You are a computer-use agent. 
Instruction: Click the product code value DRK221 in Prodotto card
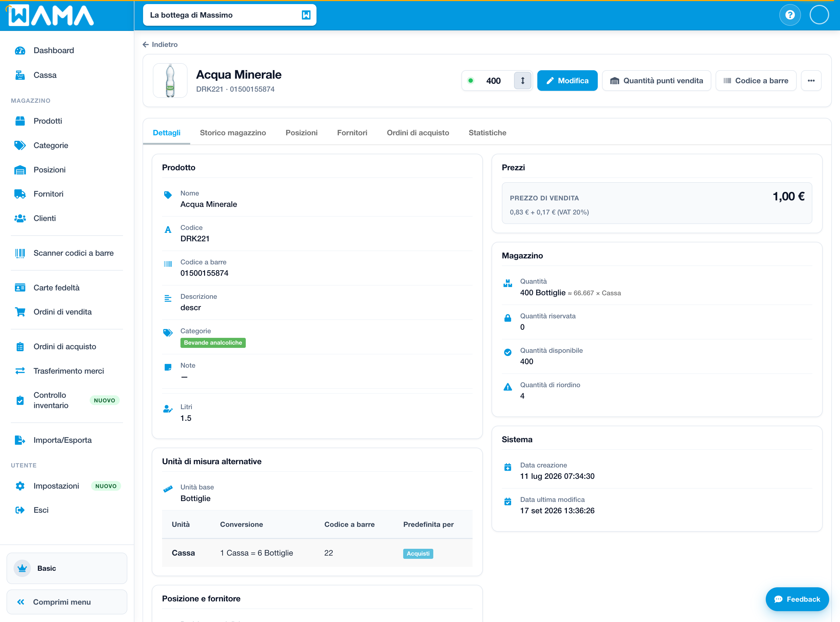tap(195, 239)
